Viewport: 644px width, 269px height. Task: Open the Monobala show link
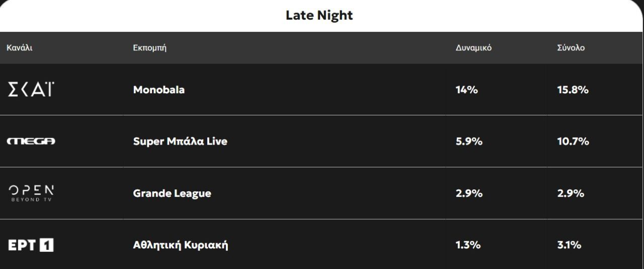[158, 90]
